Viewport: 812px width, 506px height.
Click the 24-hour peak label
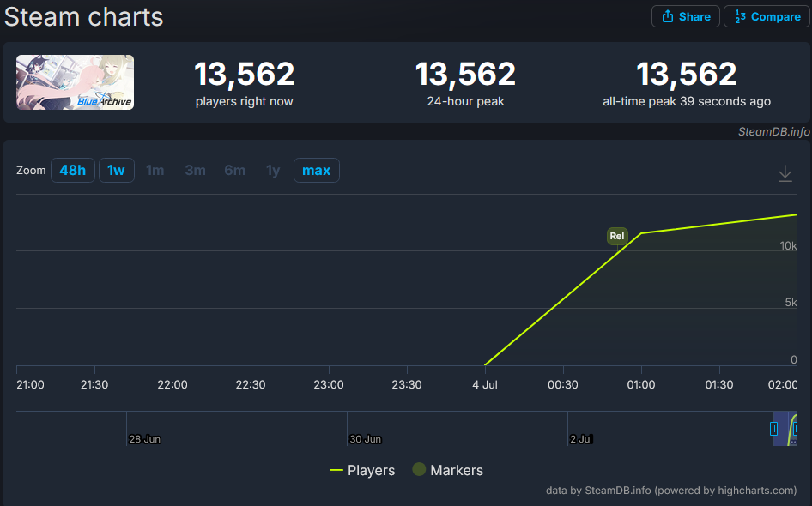pos(465,101)
